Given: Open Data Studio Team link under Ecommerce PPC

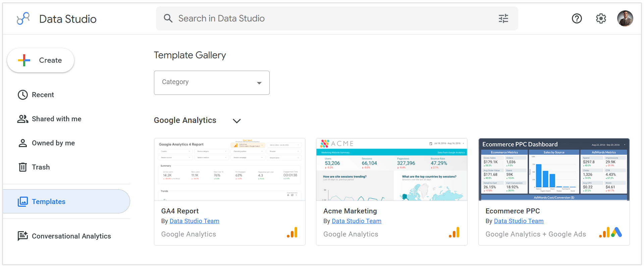Looking at the screenshot, I should point(519,221).
